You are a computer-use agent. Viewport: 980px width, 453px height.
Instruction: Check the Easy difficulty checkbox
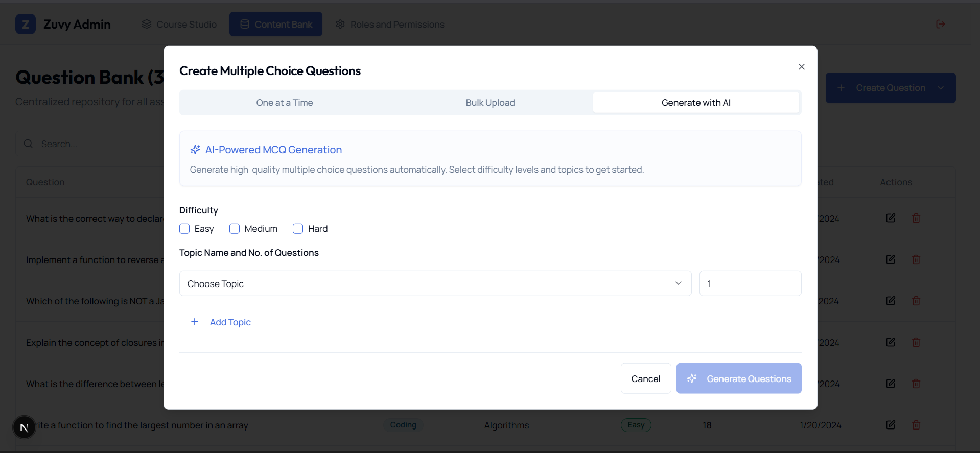(x=184, y=229)
